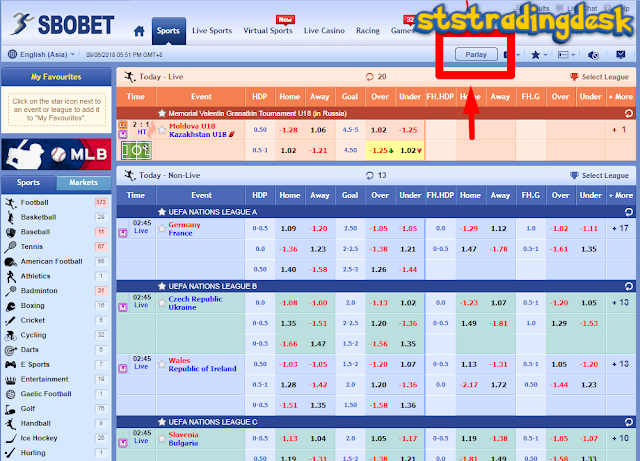Select Basketball in sports list
This screenshot has height=461, width=640.
click(38, 217)
